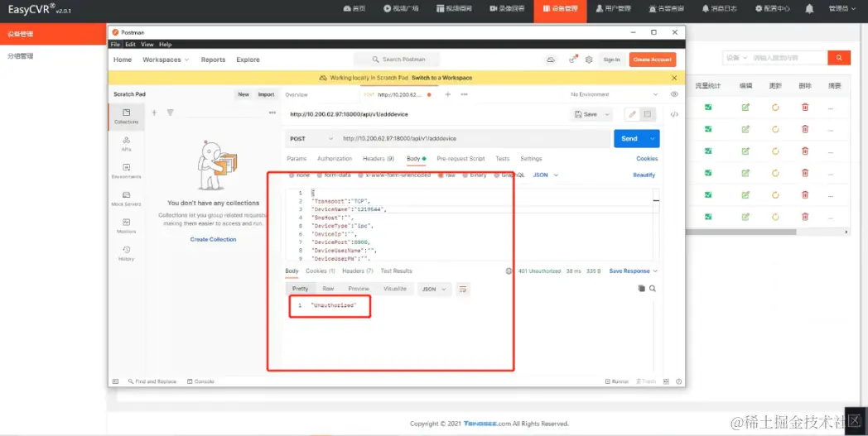The width and height of the screenshot is (868, 436).
Task: Open the Send button dropdown arrow
Action: click(652, 139)
